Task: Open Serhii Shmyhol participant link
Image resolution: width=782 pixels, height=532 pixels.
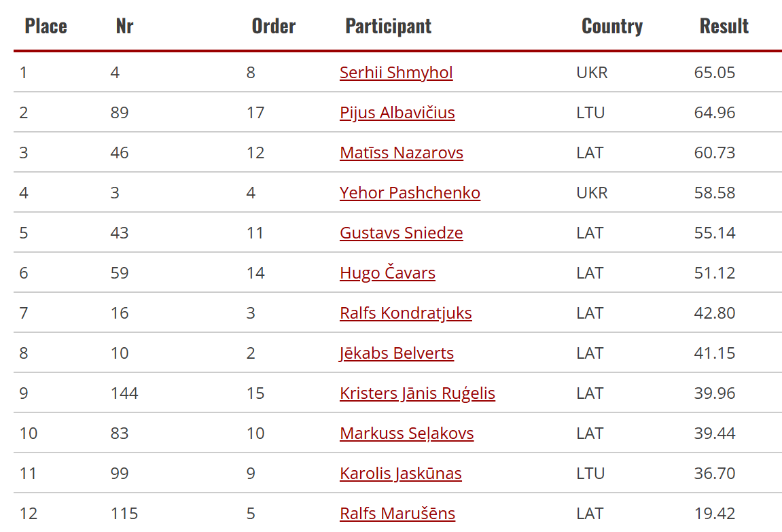Action: click(396, 72)
